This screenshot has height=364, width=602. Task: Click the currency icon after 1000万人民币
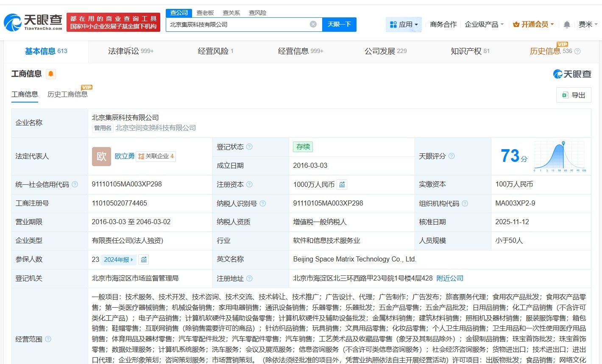(342, 184)
